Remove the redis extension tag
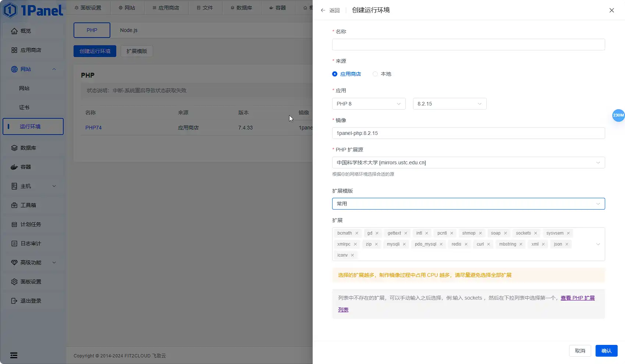This screenshot has height=364, width=625. (x=466, y=244)
